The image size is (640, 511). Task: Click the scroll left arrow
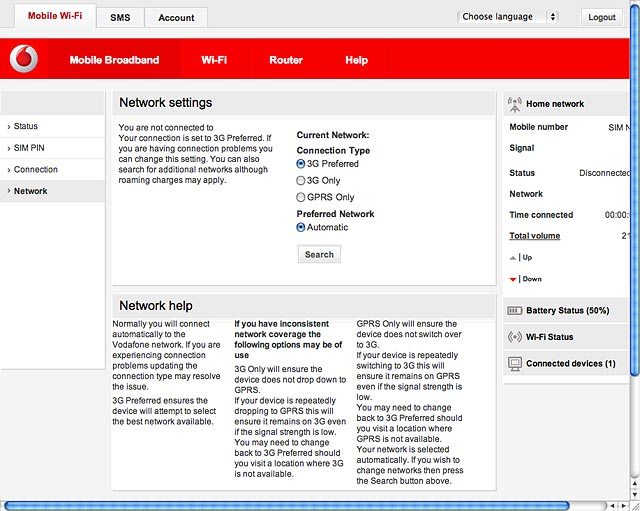[612, 506]
